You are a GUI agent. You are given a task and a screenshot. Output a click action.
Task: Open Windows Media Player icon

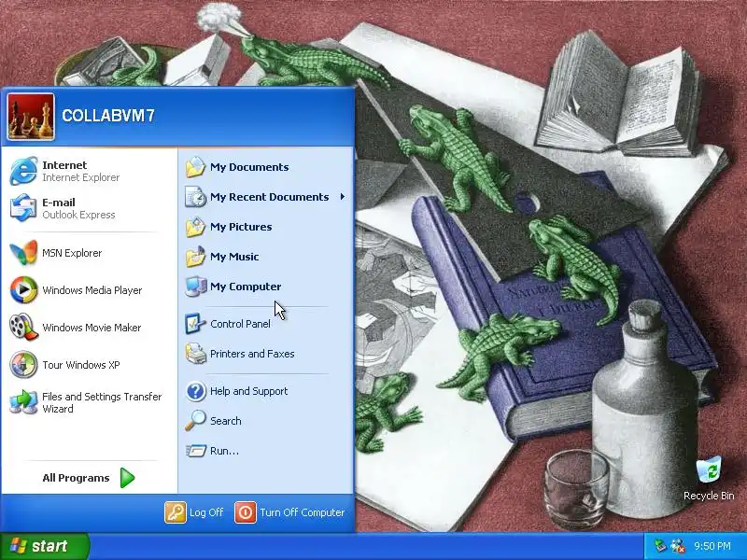click(x=23, y=290)
